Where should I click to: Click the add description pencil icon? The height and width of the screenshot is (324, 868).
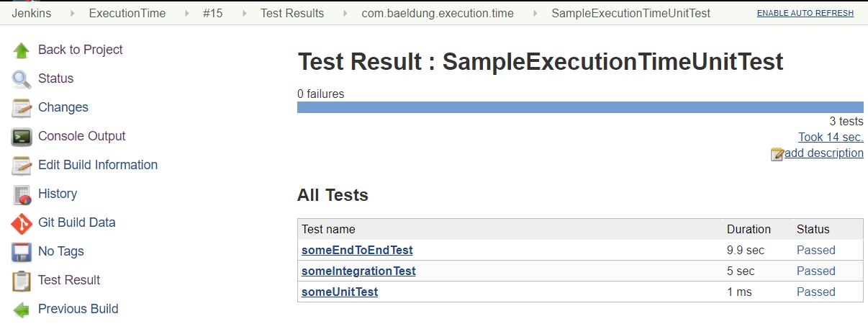coord(777,153)
